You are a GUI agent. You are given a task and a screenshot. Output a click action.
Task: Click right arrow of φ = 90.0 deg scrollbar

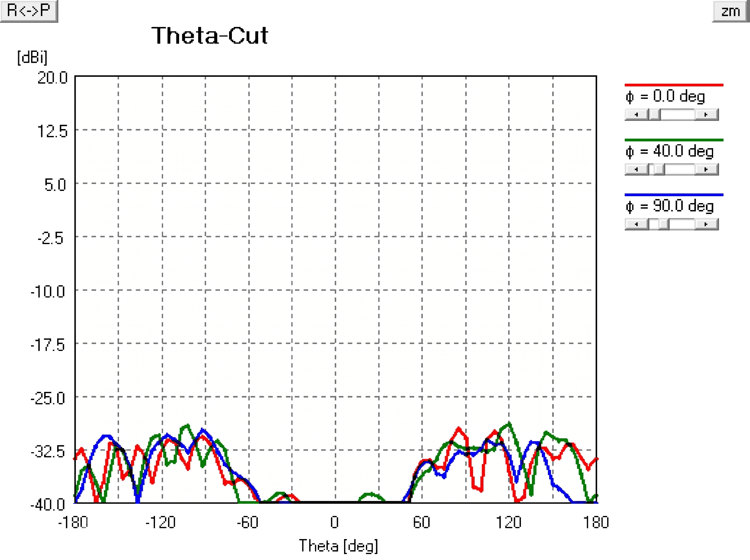pos(706,224)
